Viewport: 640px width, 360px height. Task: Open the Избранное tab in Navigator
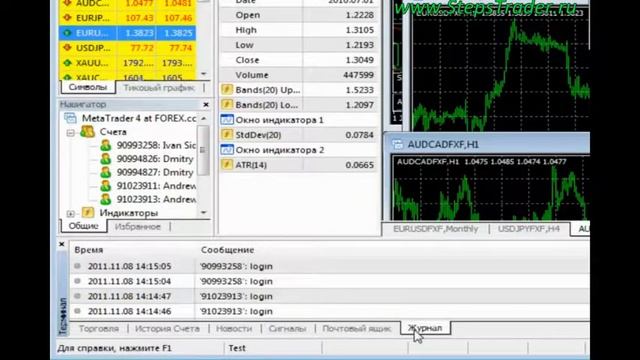click(138, 227)
